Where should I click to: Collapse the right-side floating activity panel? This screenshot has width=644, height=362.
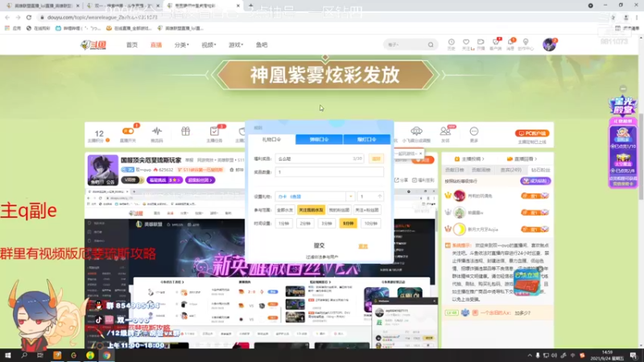pyautogui.click(x=623, y=88)
